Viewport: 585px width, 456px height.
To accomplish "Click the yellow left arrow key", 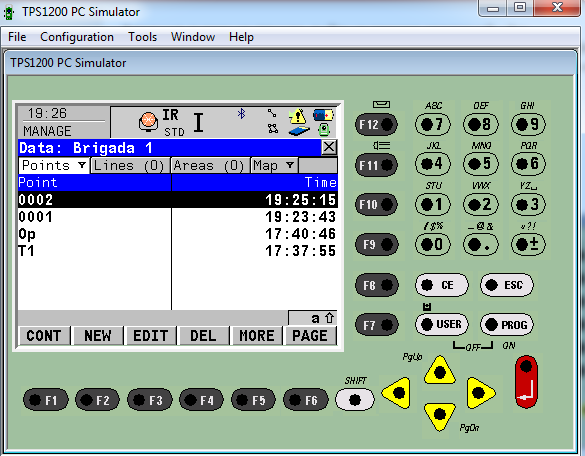I will [x=397, y=393].
